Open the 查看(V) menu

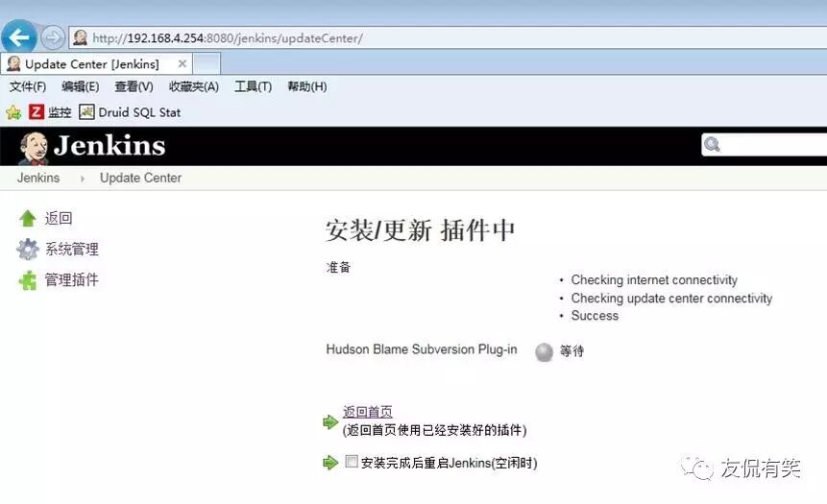coord(134,86)
